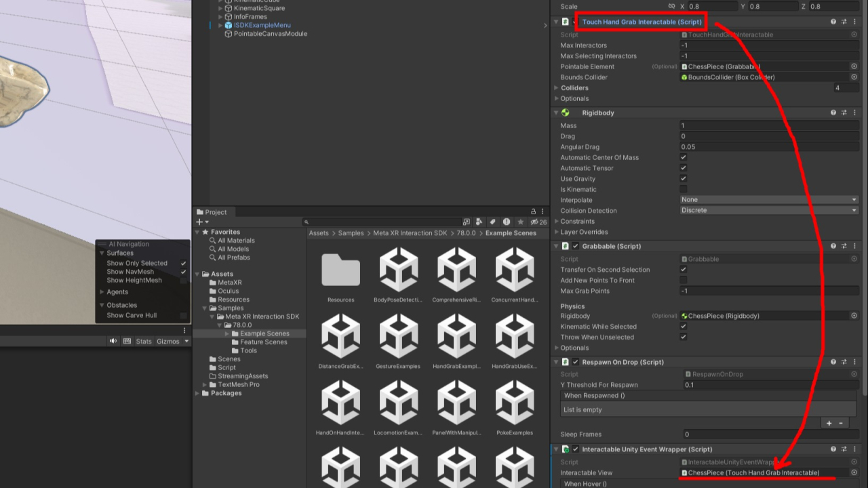Open the Collision Detection dropdown

(769, 210)
